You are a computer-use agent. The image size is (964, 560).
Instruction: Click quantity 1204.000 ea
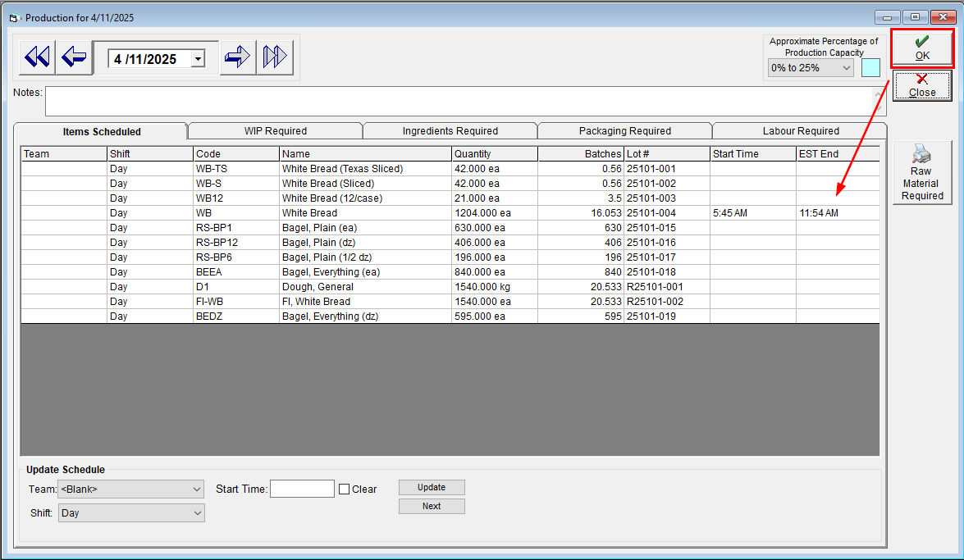494,212
